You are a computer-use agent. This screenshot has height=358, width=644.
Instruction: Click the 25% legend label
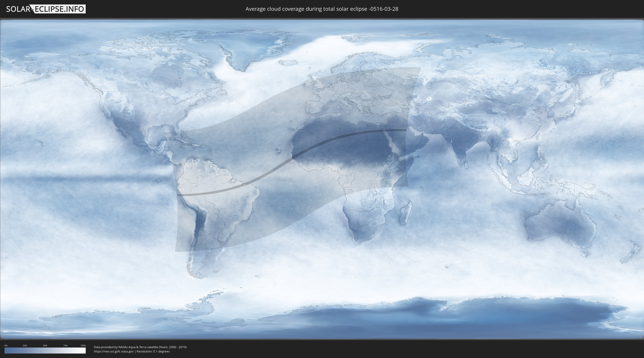(25, 345)
